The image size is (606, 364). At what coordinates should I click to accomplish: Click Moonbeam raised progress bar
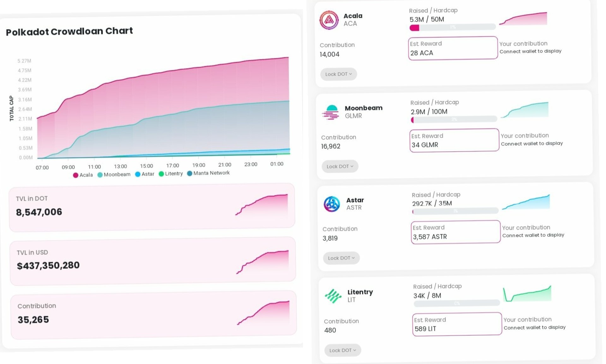[454, 120]
